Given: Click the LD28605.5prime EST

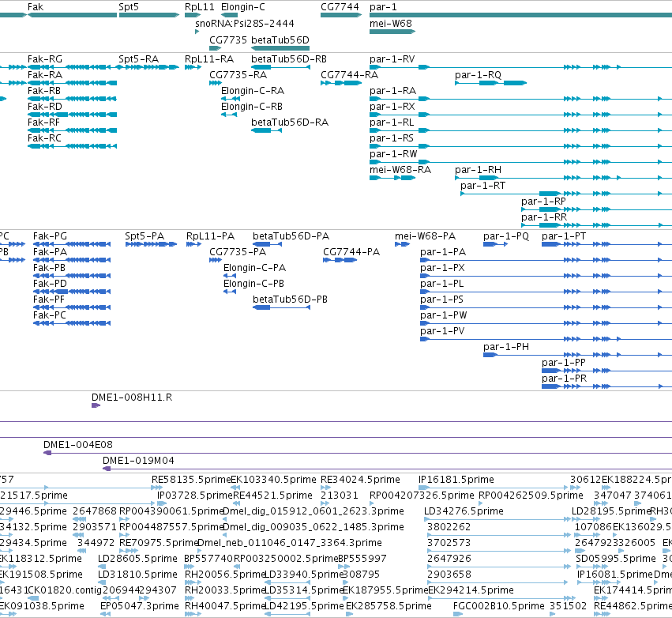Looking at the screenshot, I should click(103, 567).
